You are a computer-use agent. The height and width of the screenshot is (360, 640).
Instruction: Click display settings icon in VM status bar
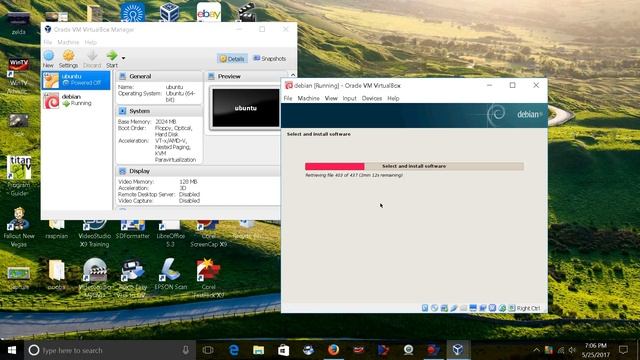tap(473, 308)
